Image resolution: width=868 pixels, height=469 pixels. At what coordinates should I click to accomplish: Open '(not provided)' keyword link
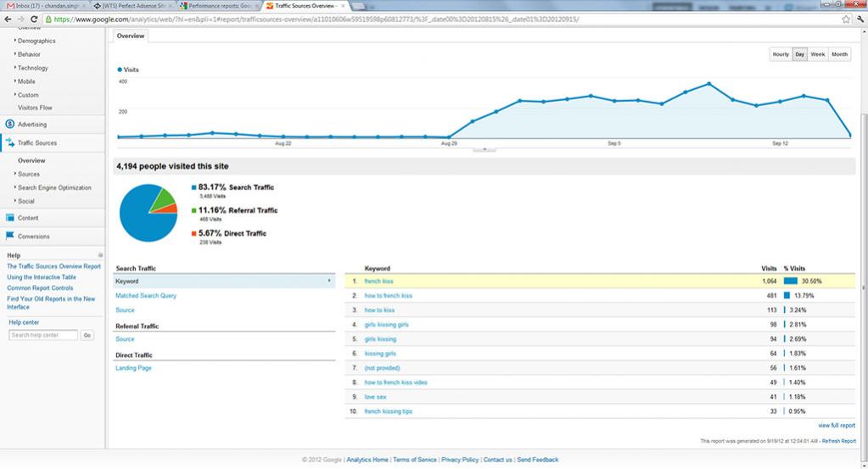382,368
